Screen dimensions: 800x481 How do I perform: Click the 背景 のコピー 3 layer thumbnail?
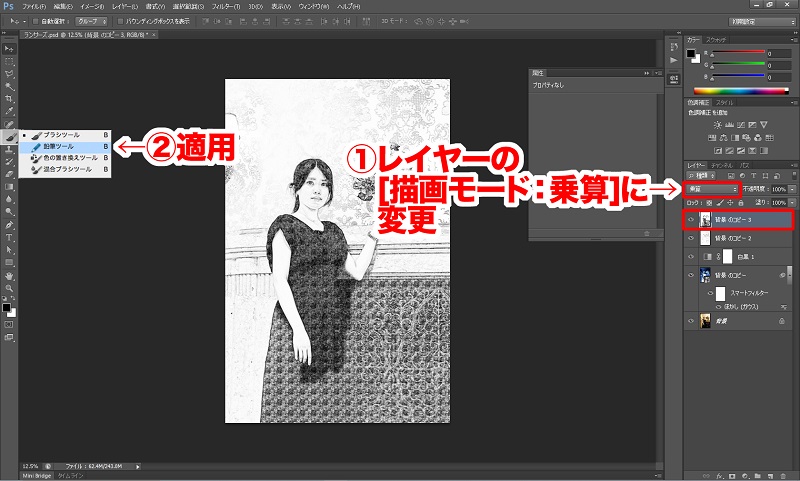point(705,220)
